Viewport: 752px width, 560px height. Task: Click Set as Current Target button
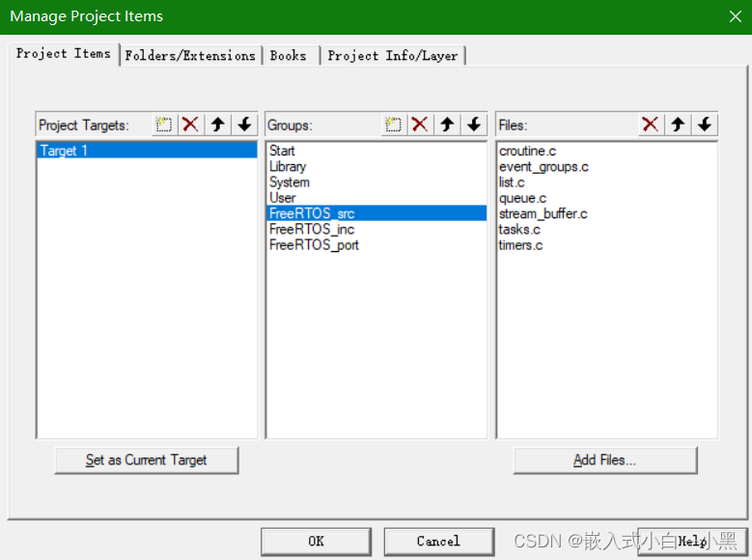147,461
